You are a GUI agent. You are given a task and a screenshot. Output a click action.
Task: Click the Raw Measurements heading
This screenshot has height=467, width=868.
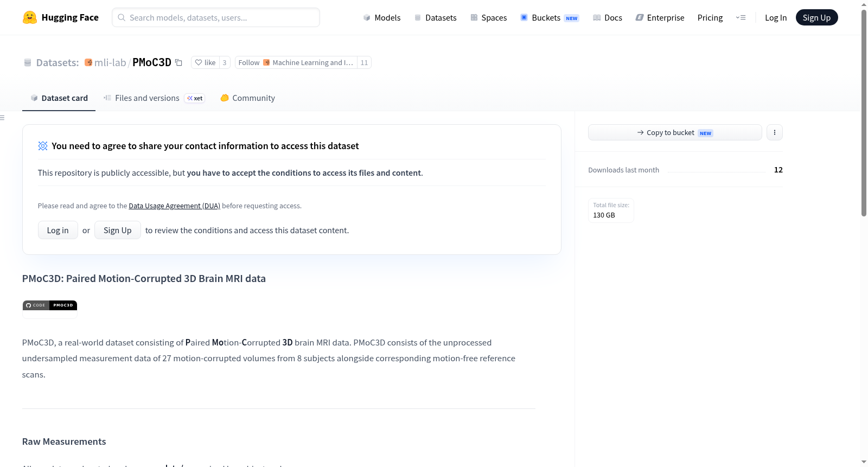pos(64,442)
